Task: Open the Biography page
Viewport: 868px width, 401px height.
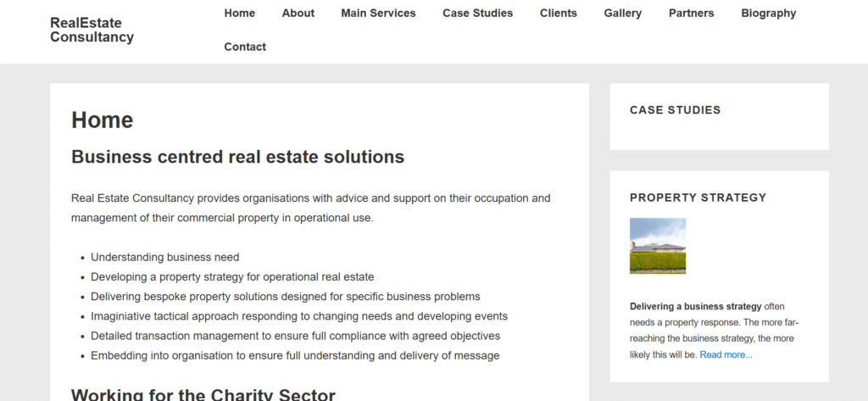Action: coord(768,13)
